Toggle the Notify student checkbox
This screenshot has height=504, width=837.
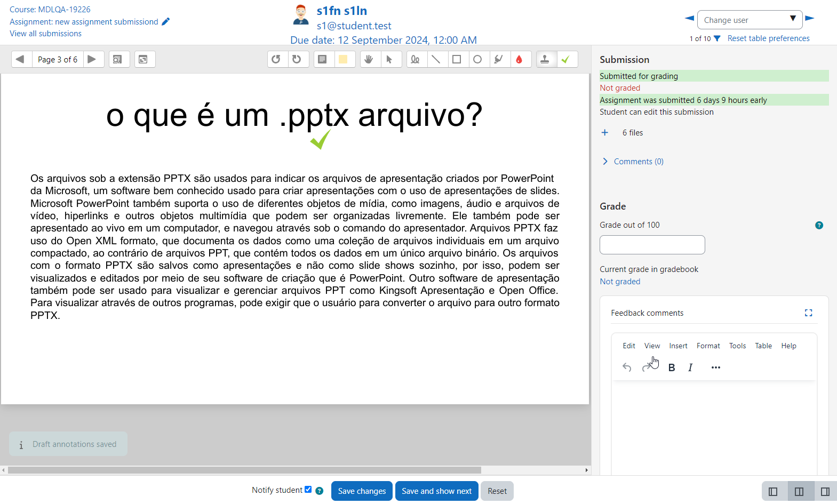308,490
